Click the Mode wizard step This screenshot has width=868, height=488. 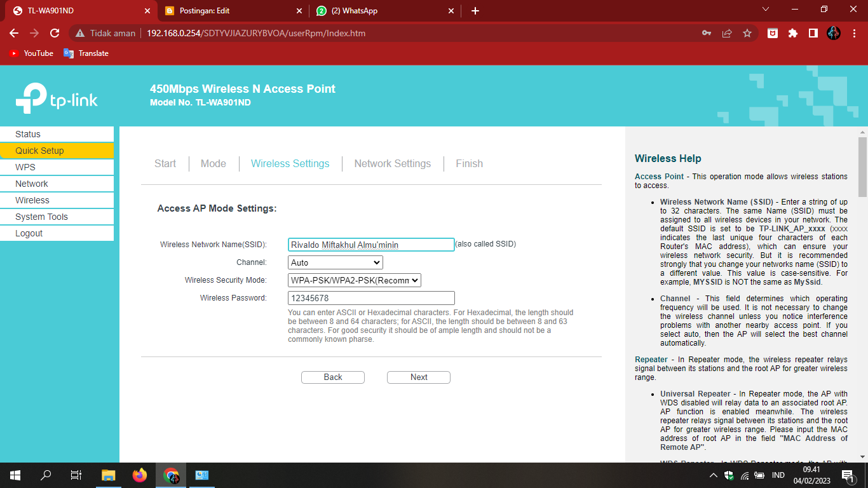(x=214, y=164)
